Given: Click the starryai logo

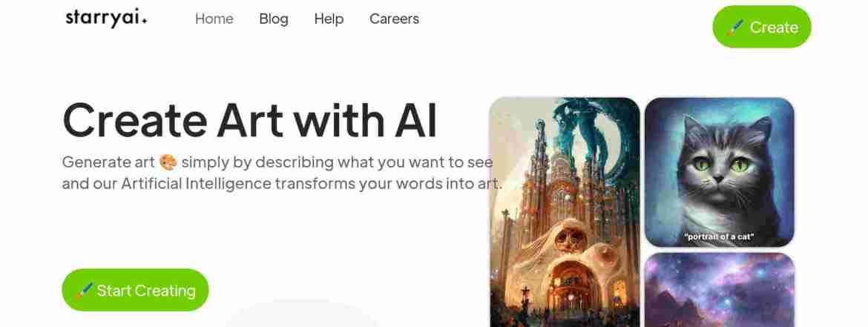Looking at the screenshot, I should click(x=106, y=19).
